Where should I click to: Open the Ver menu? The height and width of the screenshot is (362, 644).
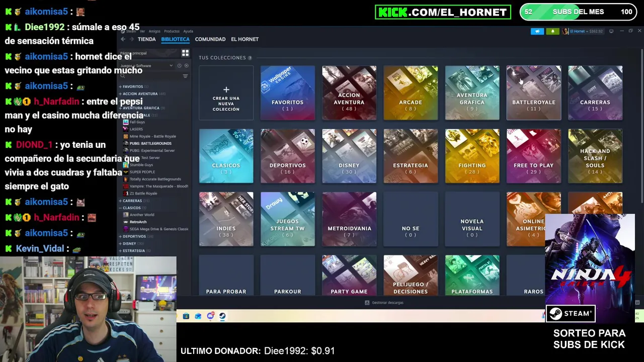pyautogui.click(x=143, y=31)
